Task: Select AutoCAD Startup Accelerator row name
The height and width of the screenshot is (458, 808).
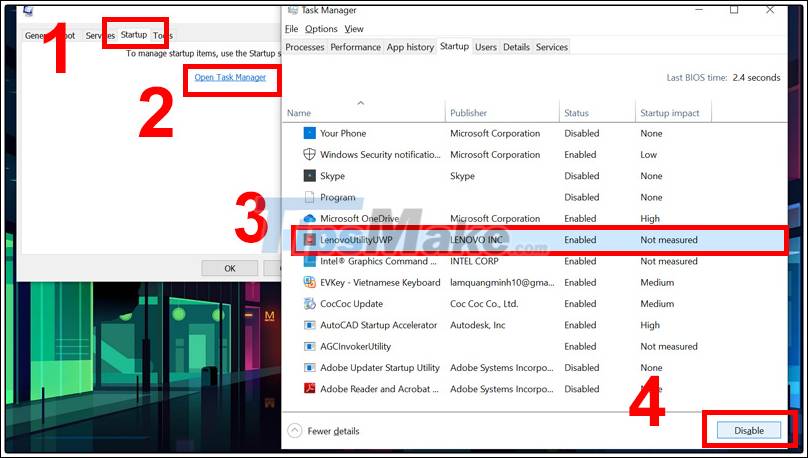Action: point(379,325)
